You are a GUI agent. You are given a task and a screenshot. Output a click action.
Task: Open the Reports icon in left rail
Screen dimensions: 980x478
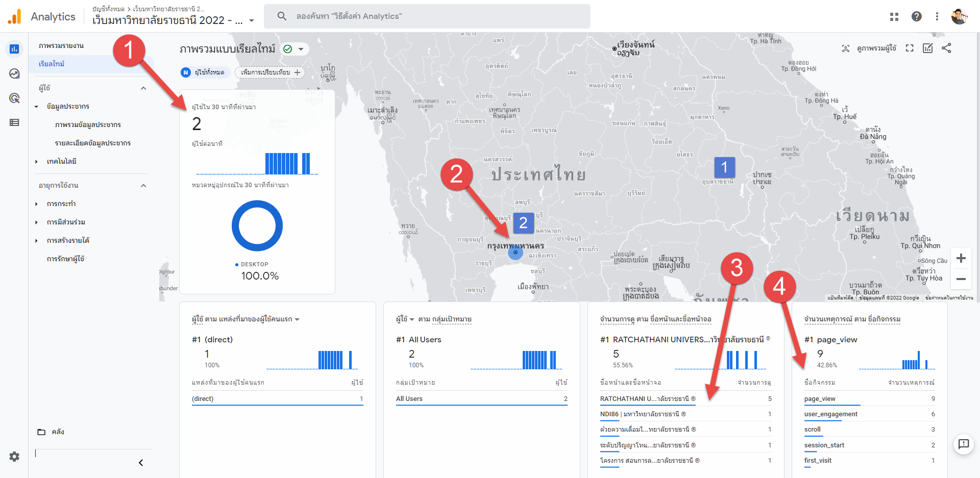pyautogui.click(x=14, y=49)
